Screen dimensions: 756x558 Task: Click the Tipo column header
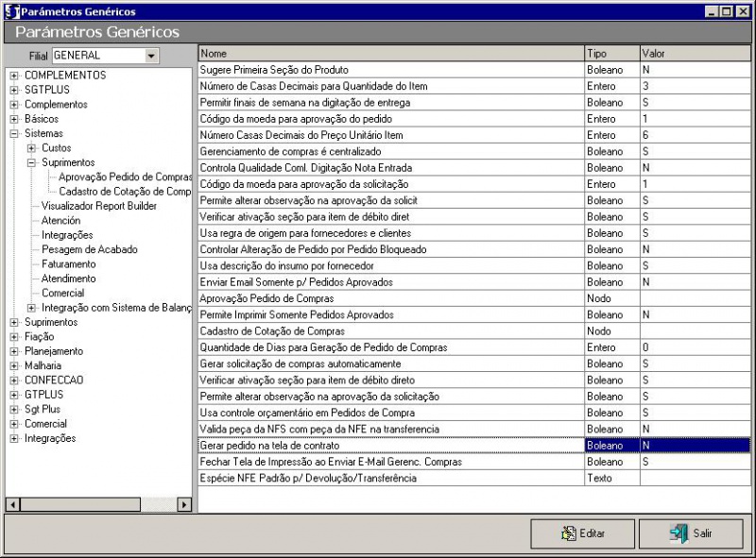(610, 54)
